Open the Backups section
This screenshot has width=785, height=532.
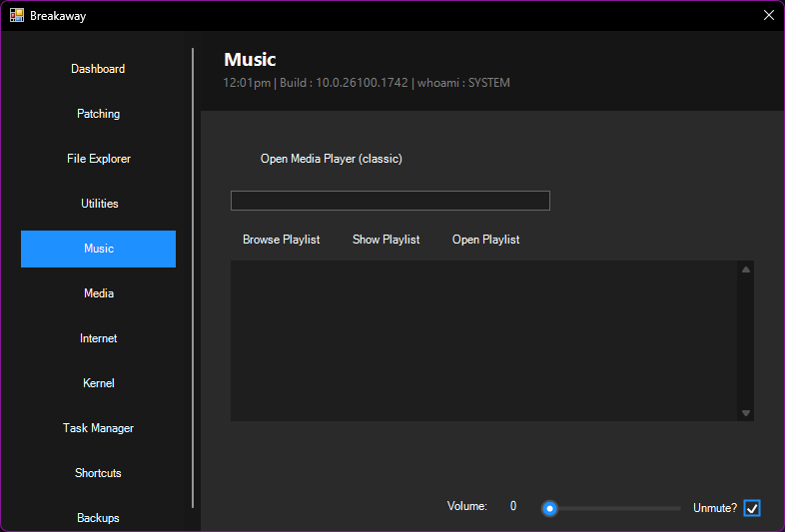coord(98,518)
